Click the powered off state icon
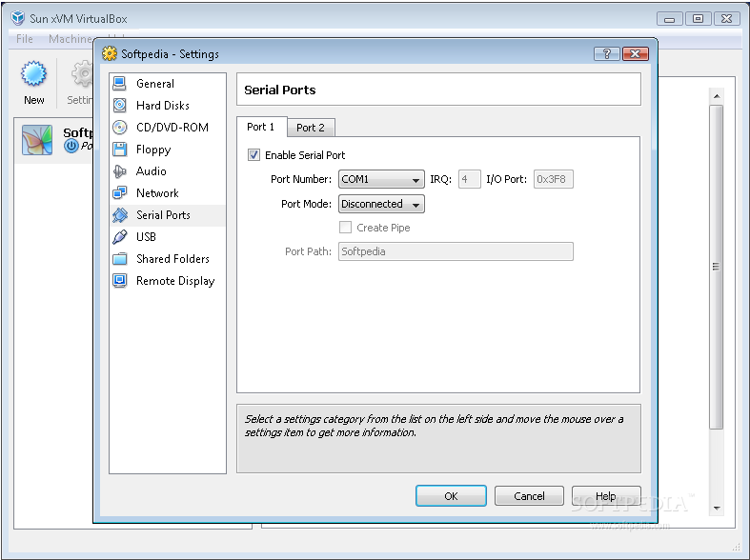The width and height of the screenshot is (750, 560). tap(71, 146)
